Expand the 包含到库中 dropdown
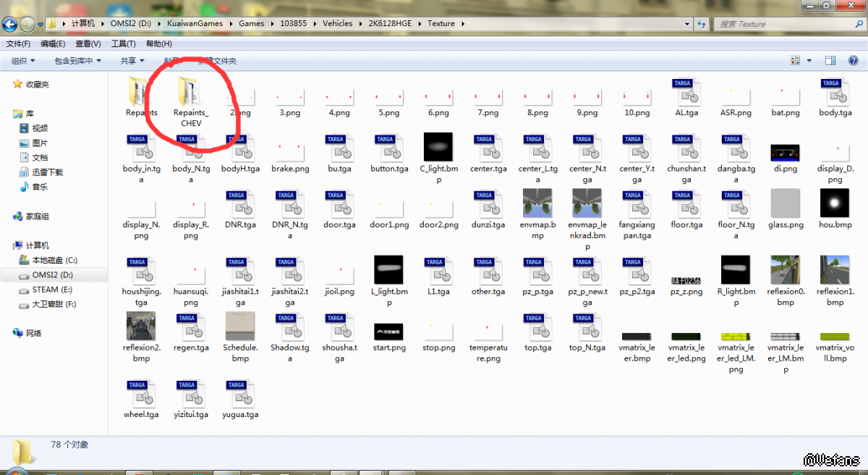The image size is (868, 475). pyautogui.click(x=77, y=61)
